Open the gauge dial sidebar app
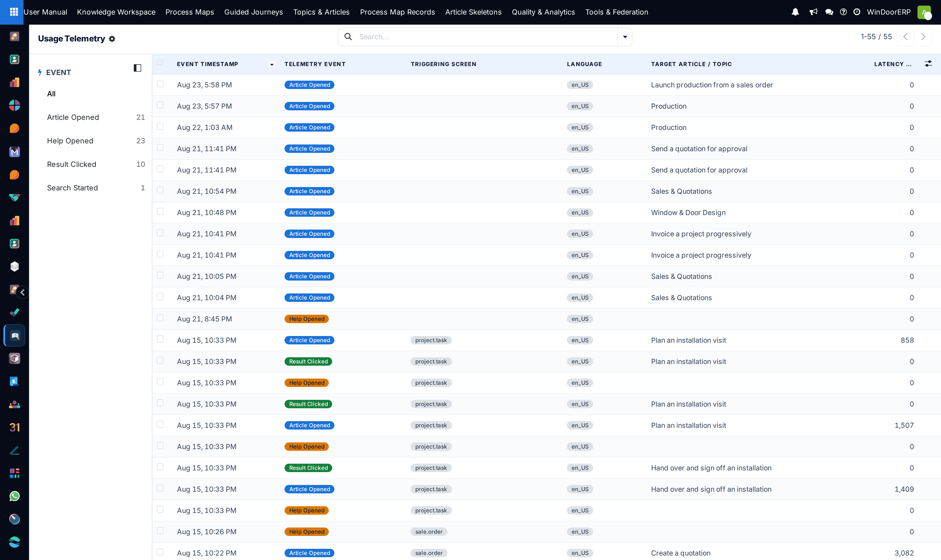941x560 pixels. tap(14, 519)
